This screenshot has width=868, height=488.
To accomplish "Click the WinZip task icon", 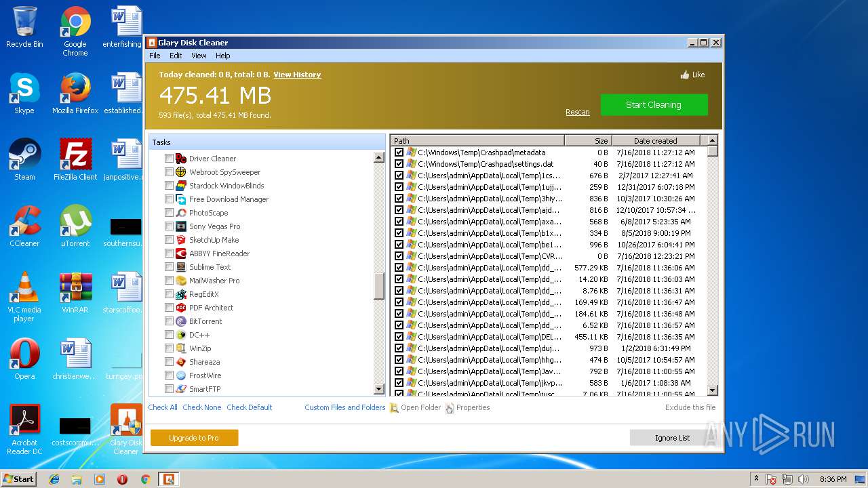I will (181, 348).
